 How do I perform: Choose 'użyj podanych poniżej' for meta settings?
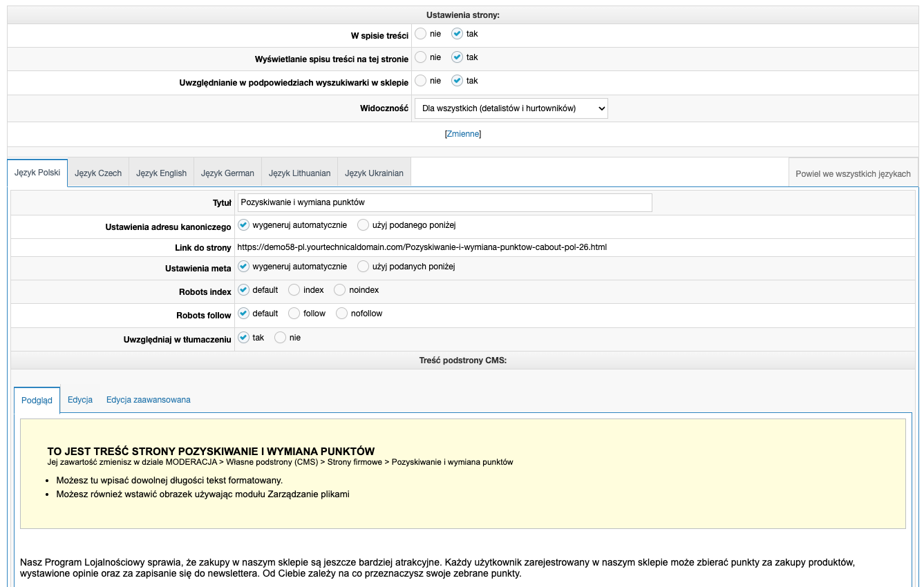pyautogui.click(x=364, y=267)
